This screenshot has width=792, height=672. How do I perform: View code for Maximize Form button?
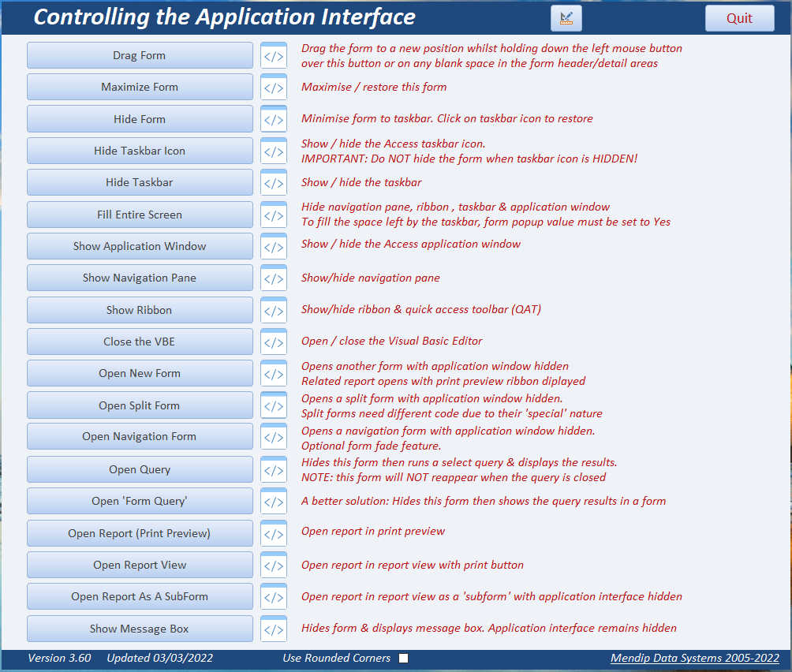(274, 88)
